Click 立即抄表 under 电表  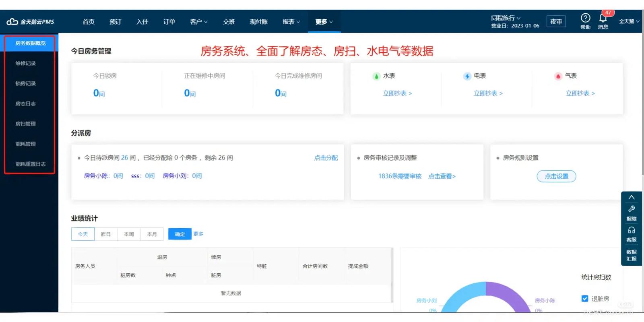tap(488, 93)
